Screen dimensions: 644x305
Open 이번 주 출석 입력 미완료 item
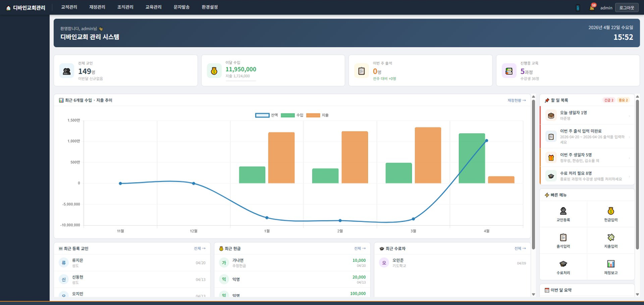(587, 136)
